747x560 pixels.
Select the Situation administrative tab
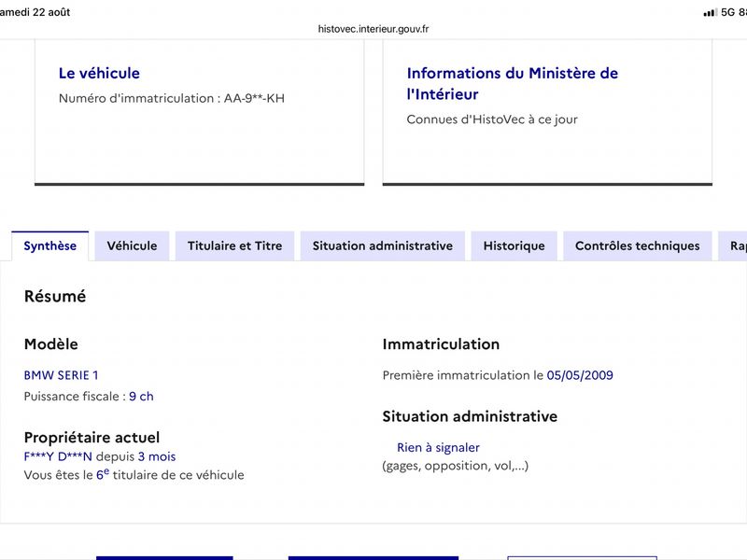383,245
